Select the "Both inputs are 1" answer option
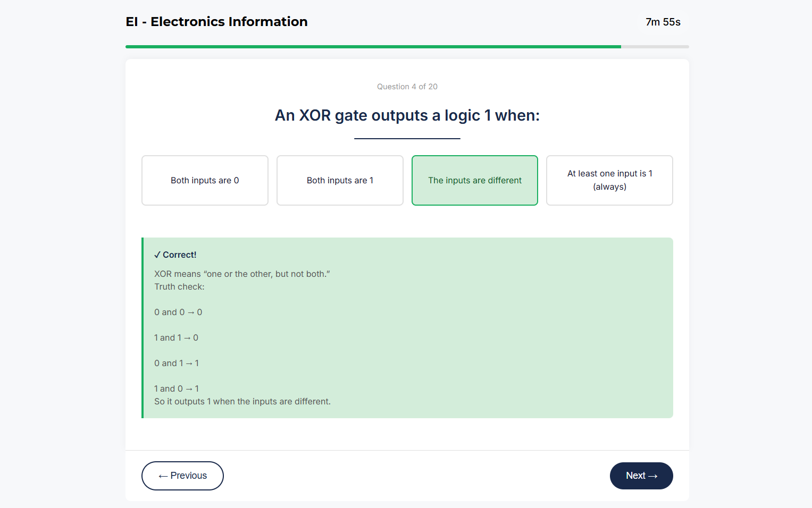 pyautogui.click(x=340, y=180)
